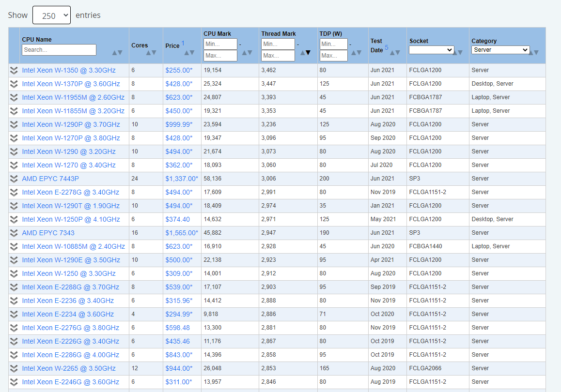Sort by CPU Mark arrows
Screen dimensions: 561x392
pos(247,53)
